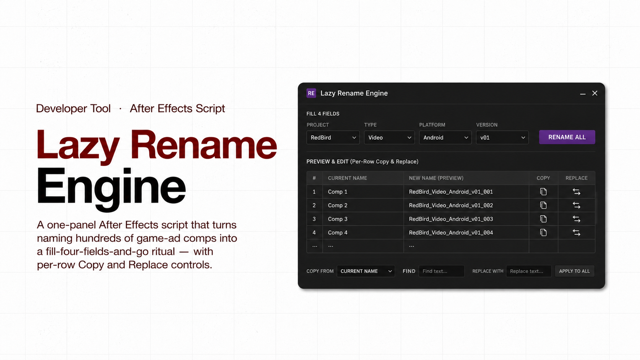This screenshot has height=360, width=640.
Task: Open the Project dropdown showing RedBird
Action: coord(333,138)
